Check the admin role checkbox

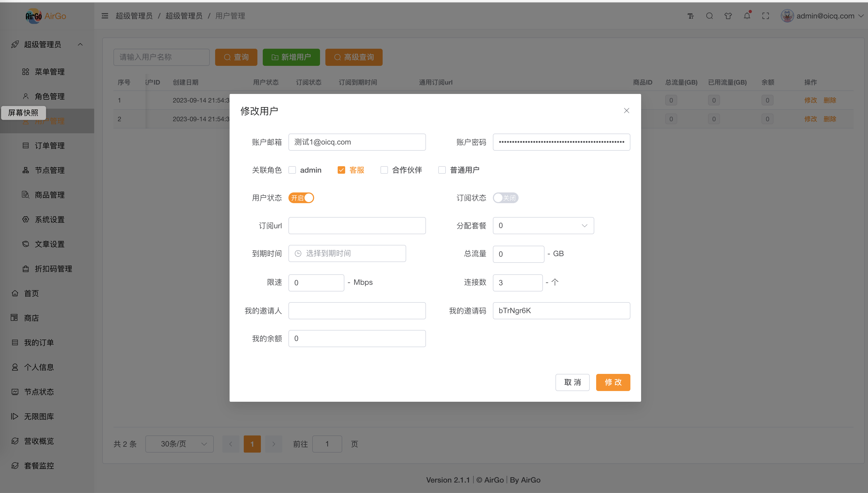click(x=292, y=170)
